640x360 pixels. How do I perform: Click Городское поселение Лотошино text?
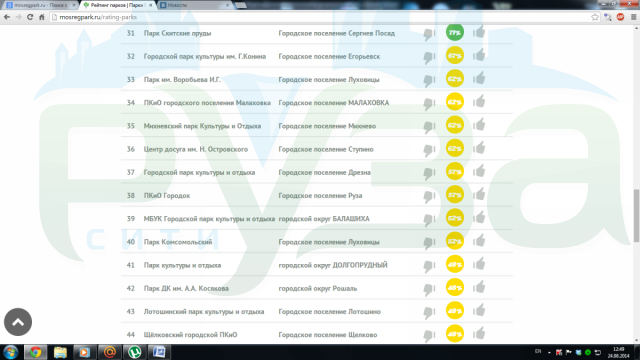tap(329, 312)
